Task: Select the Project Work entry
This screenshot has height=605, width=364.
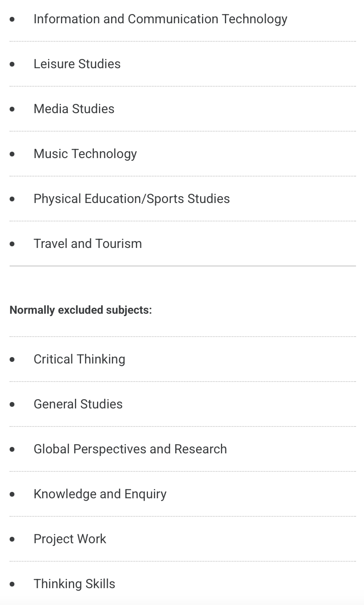Action: [x=70, y=539]
